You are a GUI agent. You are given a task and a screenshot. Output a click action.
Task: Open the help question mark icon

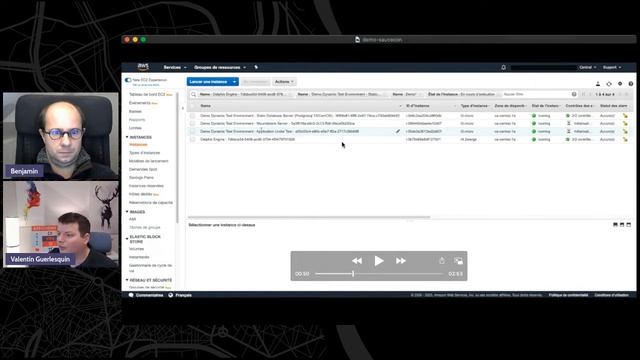coord(631,84)
